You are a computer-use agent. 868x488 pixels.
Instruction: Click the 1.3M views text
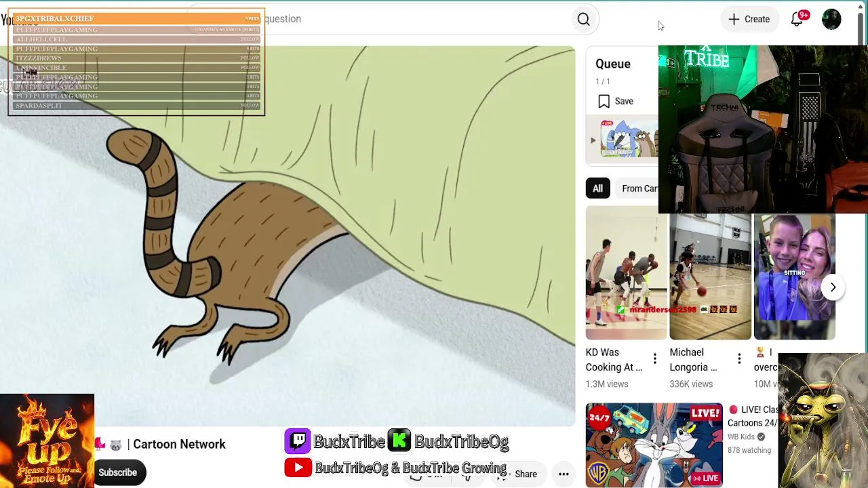pyautogui.click(x=607, y=384)
